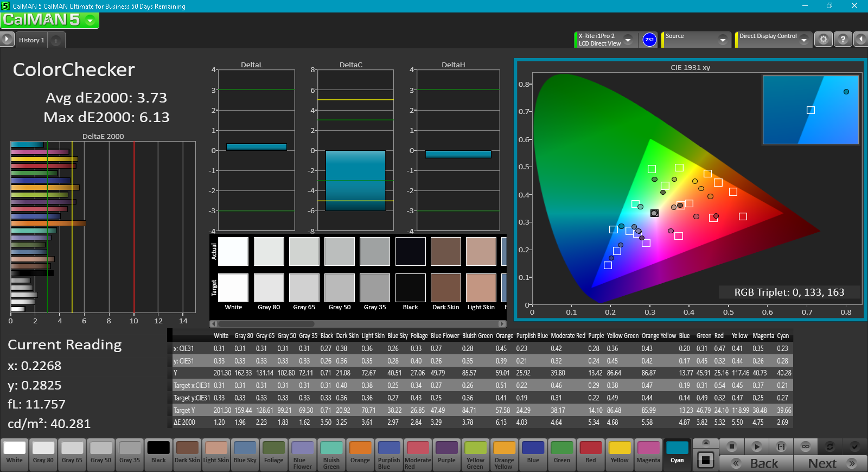The width and height of the screenshot is (868, 472).
Task: Click the read series bracket icon
Action: click(x=781, y=447)
